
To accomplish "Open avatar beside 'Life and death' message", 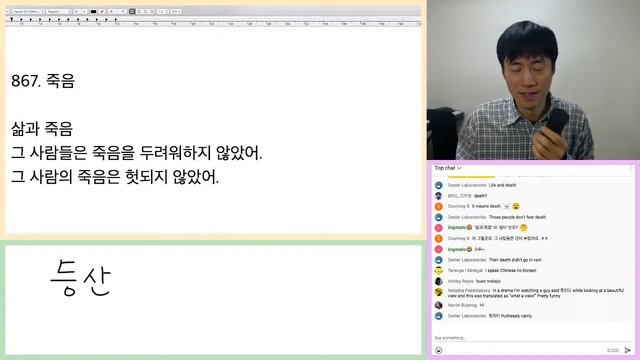I will click(x=439, y=185).
